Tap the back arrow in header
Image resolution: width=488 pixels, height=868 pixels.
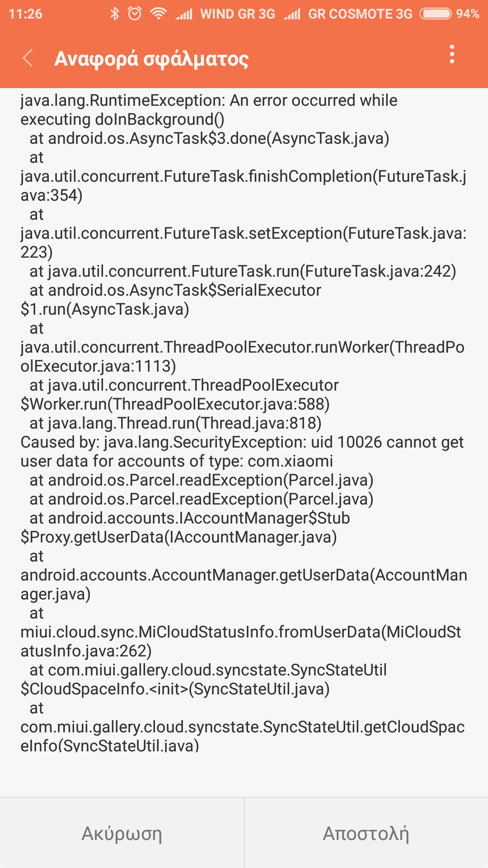(x=28, y=58)
